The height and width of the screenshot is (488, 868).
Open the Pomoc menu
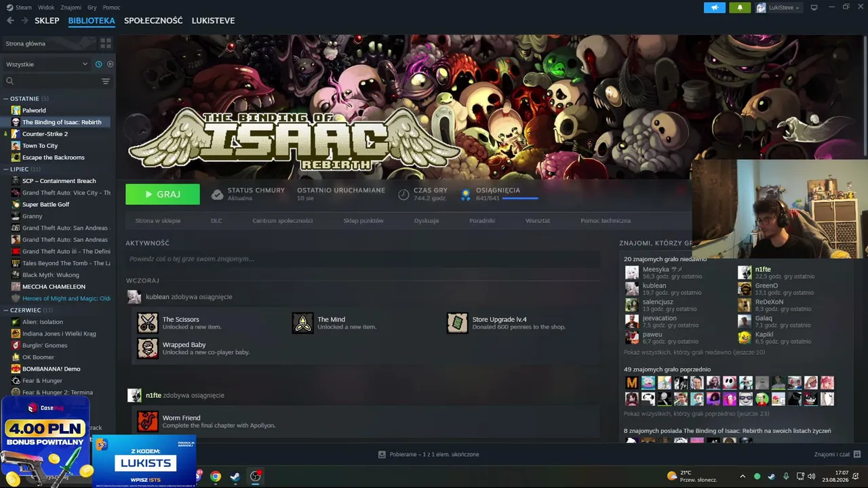coord(111,7)
